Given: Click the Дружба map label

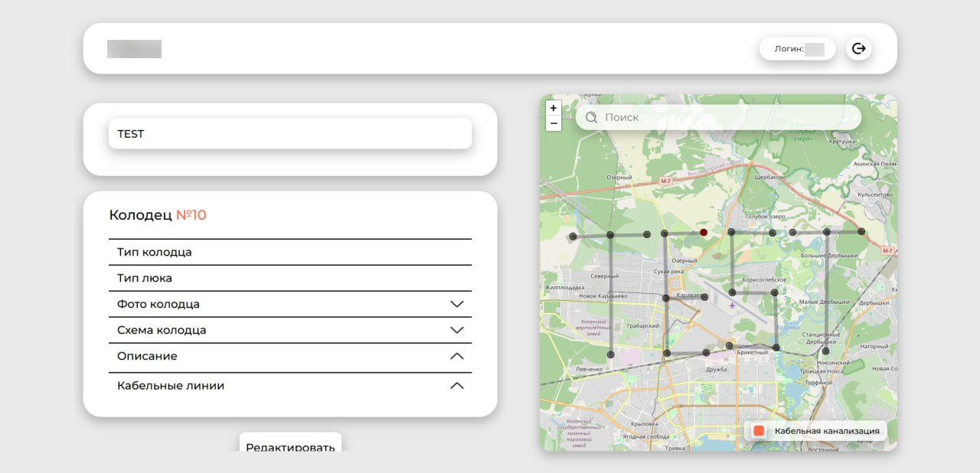Looking at the screenshot, I should pos(717,370).
